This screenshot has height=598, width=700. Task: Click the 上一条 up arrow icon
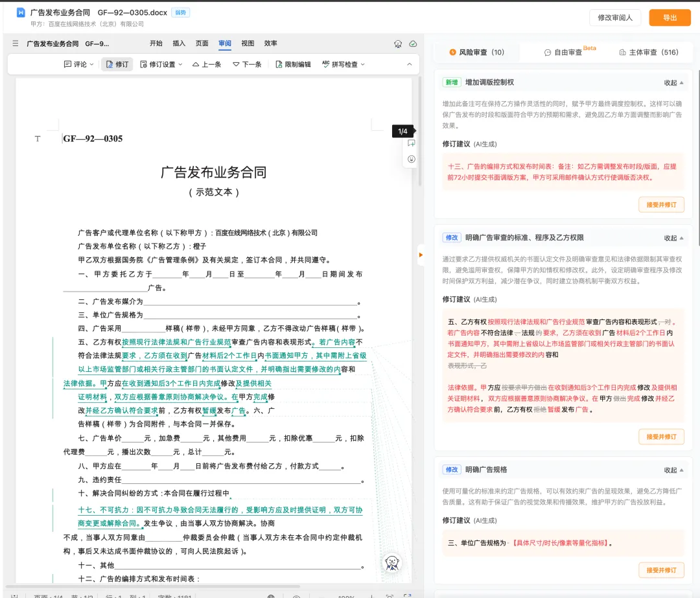196,64
